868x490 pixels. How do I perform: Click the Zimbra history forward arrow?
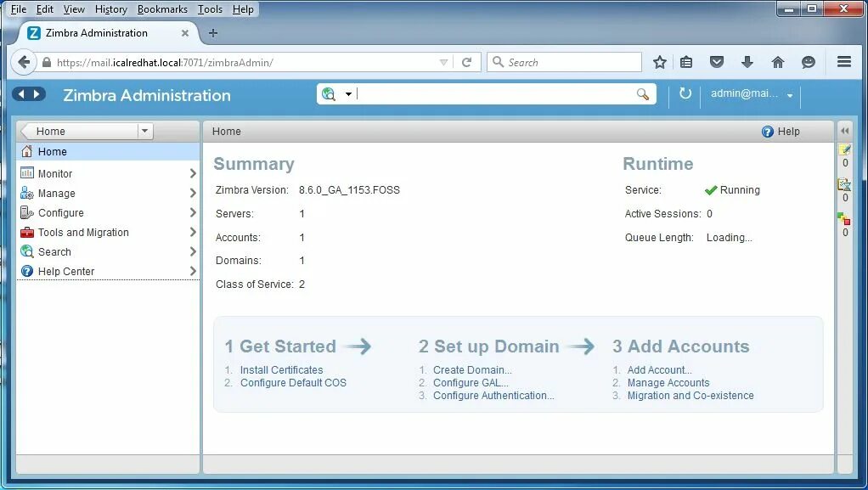click(37, 94)
